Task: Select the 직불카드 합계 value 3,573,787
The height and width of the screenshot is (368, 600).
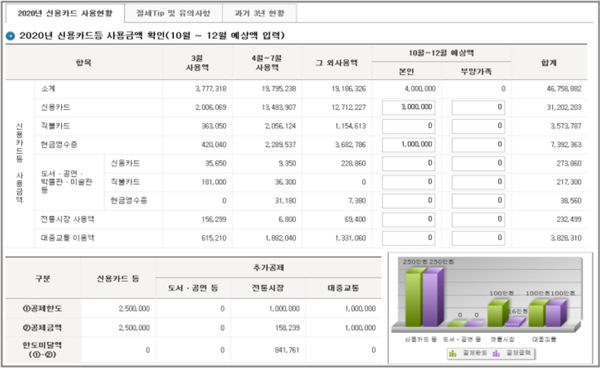Action: [x=566, y=127]
